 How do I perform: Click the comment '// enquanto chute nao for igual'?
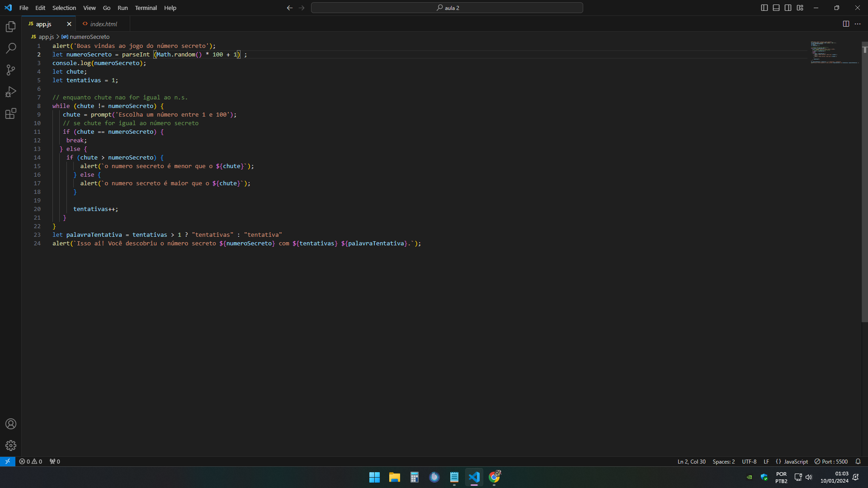(x=120, y=98)
